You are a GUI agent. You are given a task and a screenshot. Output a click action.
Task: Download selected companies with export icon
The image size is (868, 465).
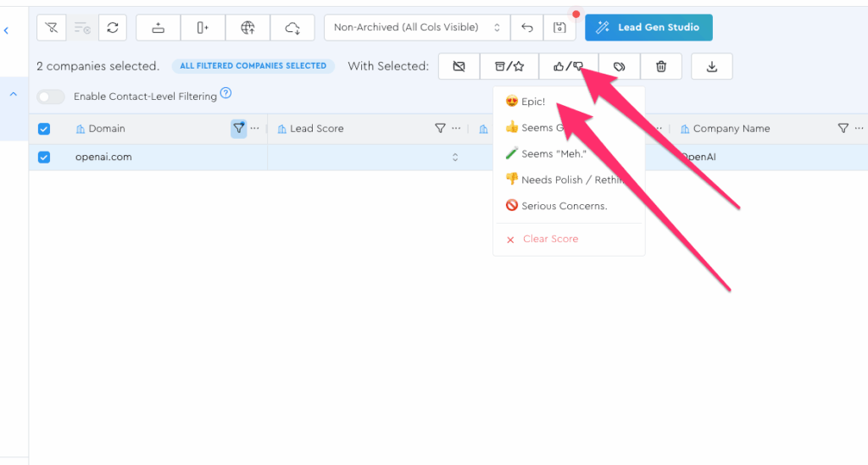tap(711, 66)
